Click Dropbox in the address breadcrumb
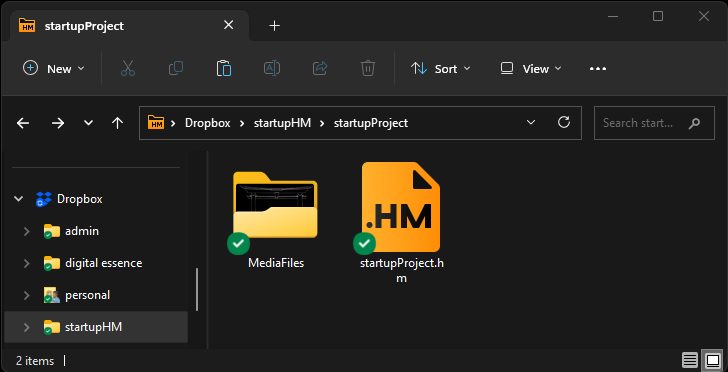Image resolution: width=728 pixels, height=372 pixels. coord(208,123)
